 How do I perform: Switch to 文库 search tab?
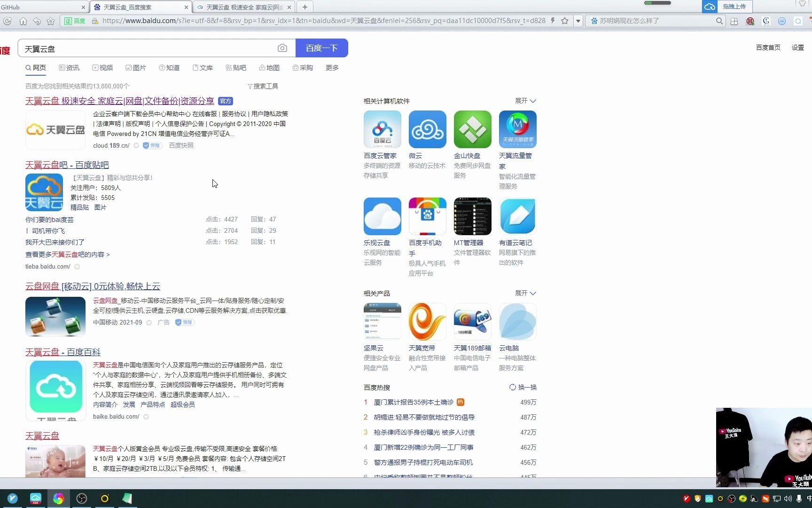203,68
